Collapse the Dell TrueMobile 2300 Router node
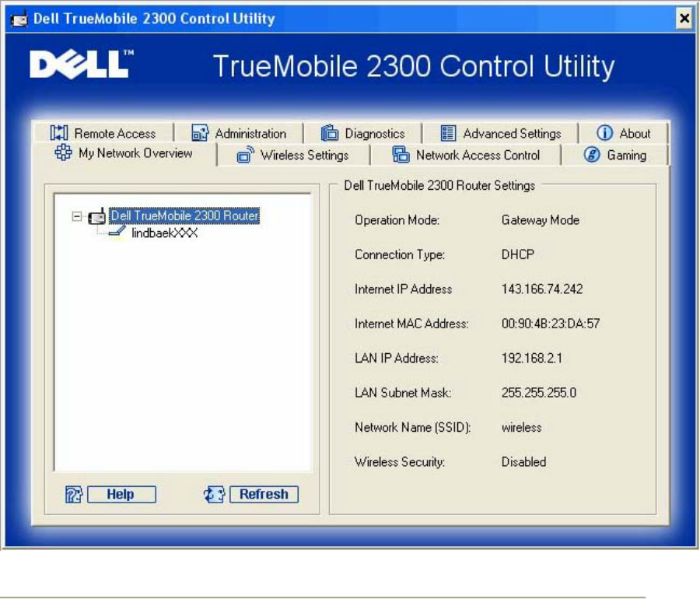The height and width of the screenshot is (599, 700). [x=77, y=216]
